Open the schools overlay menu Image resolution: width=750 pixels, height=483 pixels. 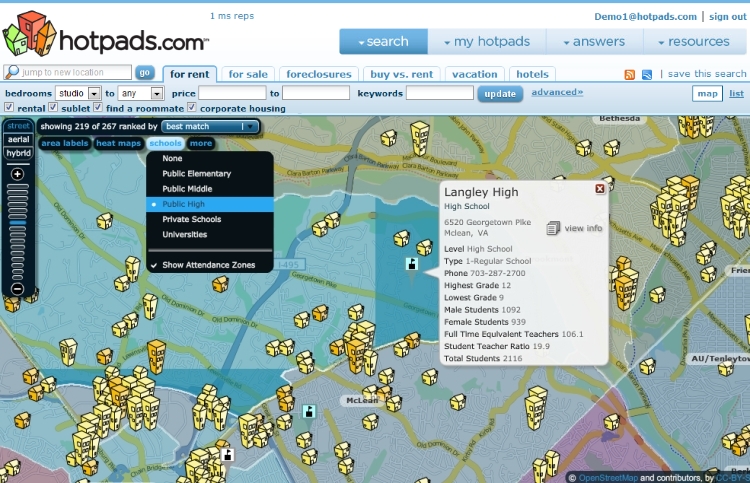165,143
